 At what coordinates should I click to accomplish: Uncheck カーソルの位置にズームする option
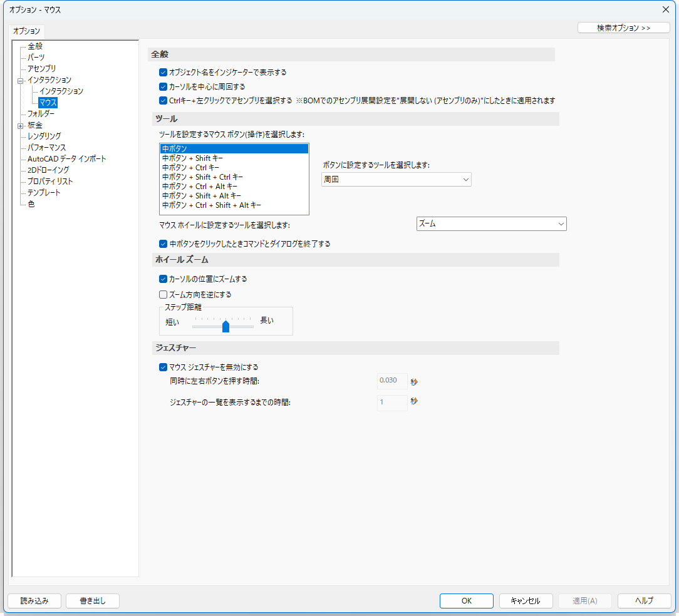[x=163, y=279]
